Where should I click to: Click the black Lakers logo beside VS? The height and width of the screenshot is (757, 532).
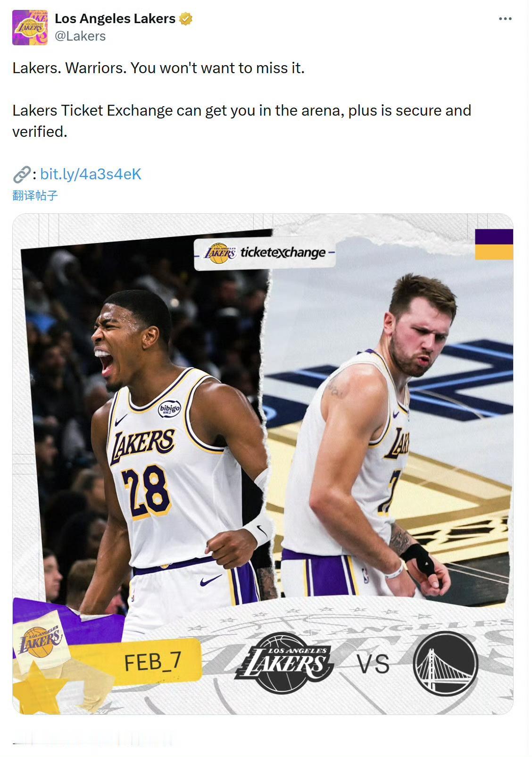[x=284, y=663]
